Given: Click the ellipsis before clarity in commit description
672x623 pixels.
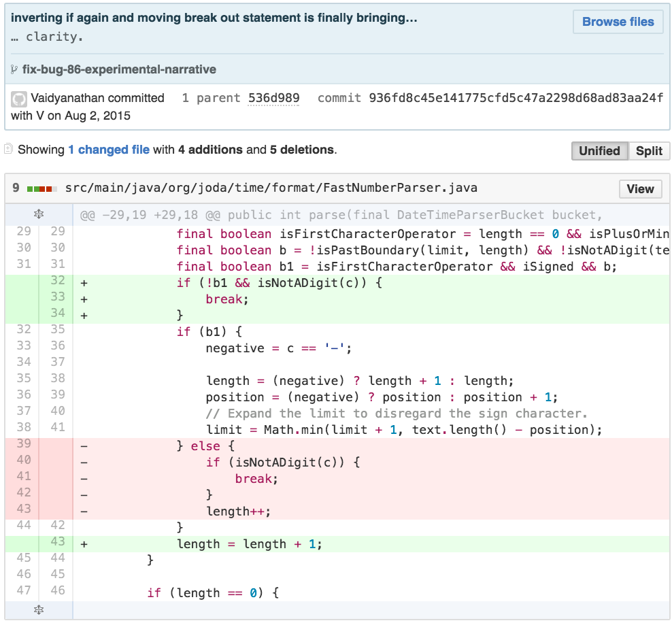Looking at the screenshot, I should pyautogui.click(x=14, y=37).
